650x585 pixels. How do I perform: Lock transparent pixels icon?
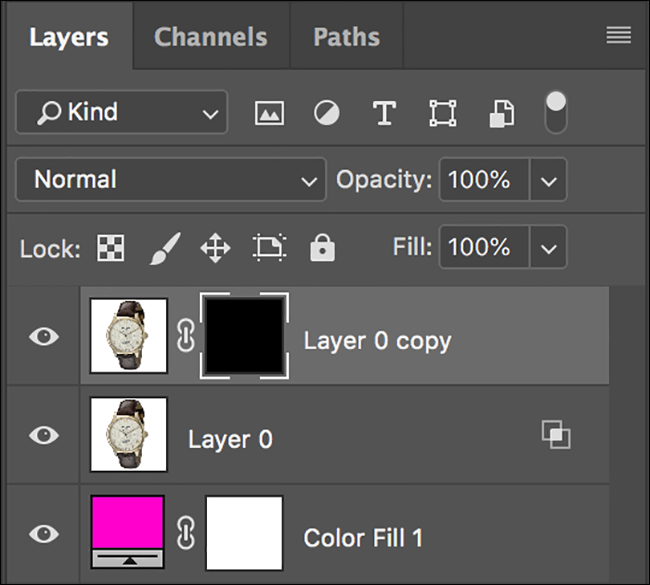[x=110, y=248]
